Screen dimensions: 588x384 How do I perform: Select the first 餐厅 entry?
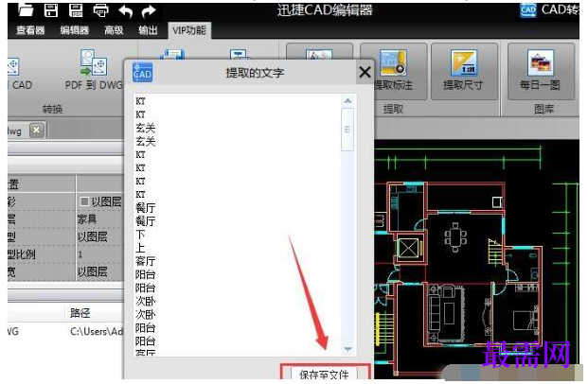(x=145, y=208)
